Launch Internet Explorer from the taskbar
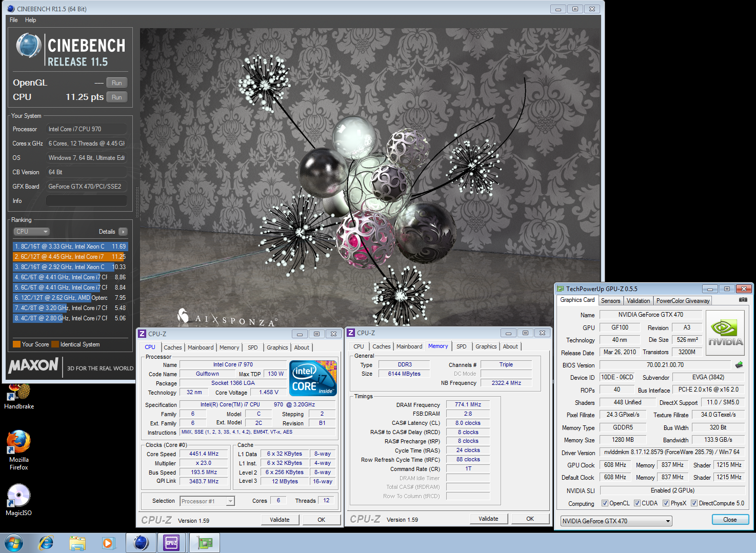The width and height of the screenshot is (756, 553). click(46, 543)
